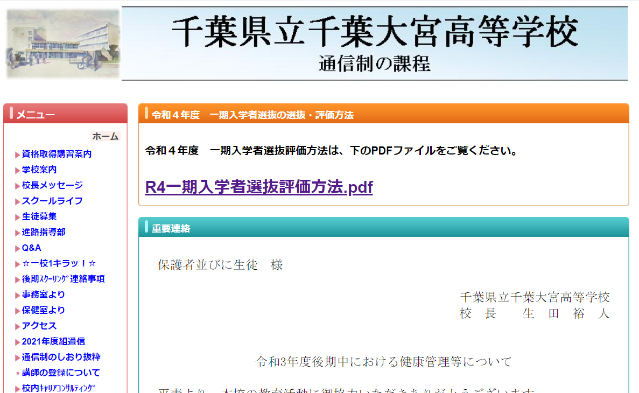Click the text 保護者並びに生徒 様
Viewport: 639px width, 393px height.
220,265
